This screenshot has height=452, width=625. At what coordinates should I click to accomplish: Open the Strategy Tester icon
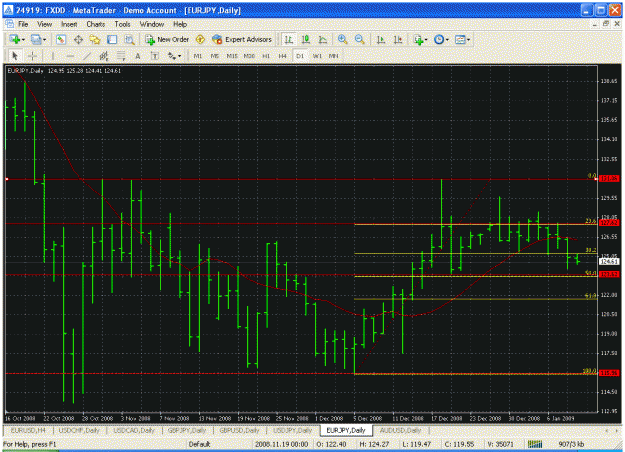[129, 39]
